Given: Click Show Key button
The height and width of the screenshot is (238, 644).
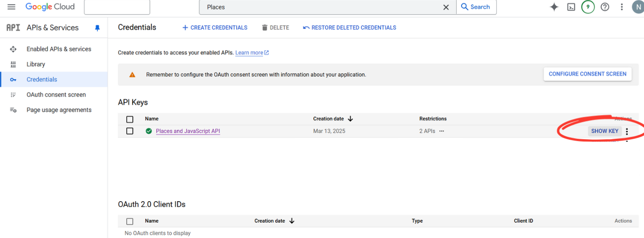Looking at the screenshot, I should (605, 131).
